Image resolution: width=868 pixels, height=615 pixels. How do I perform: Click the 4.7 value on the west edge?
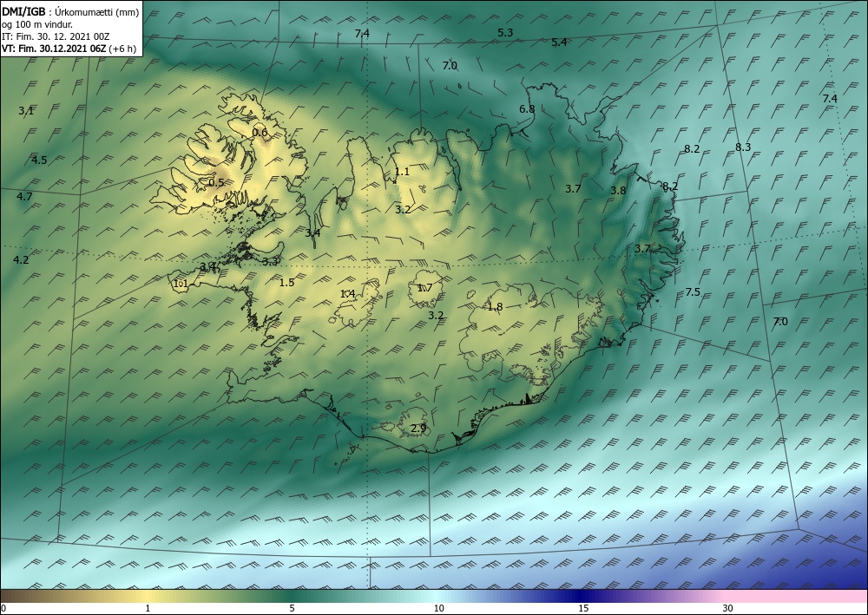tap(24, 196)
